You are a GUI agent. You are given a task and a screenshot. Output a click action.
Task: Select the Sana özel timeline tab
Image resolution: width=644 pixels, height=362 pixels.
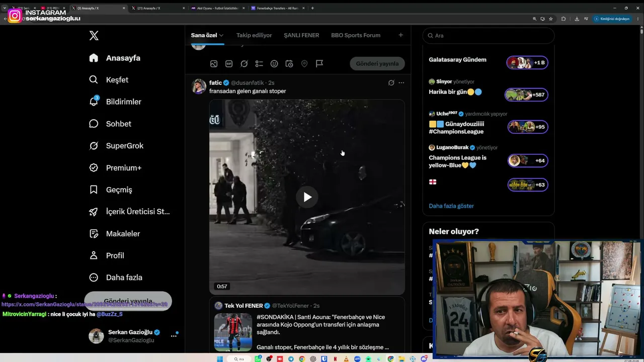click(x=204, y=35)
